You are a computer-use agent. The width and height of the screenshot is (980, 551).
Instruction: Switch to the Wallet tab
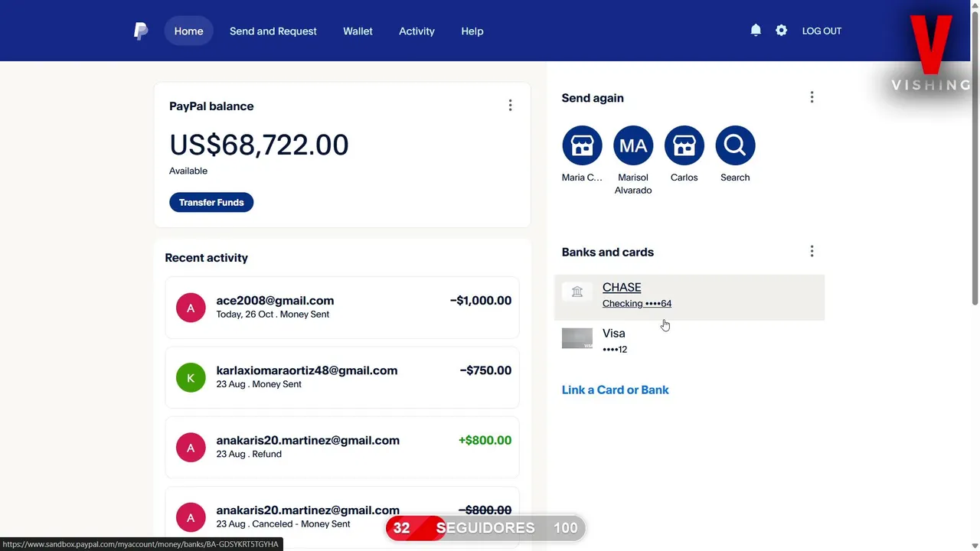[358, 31]
